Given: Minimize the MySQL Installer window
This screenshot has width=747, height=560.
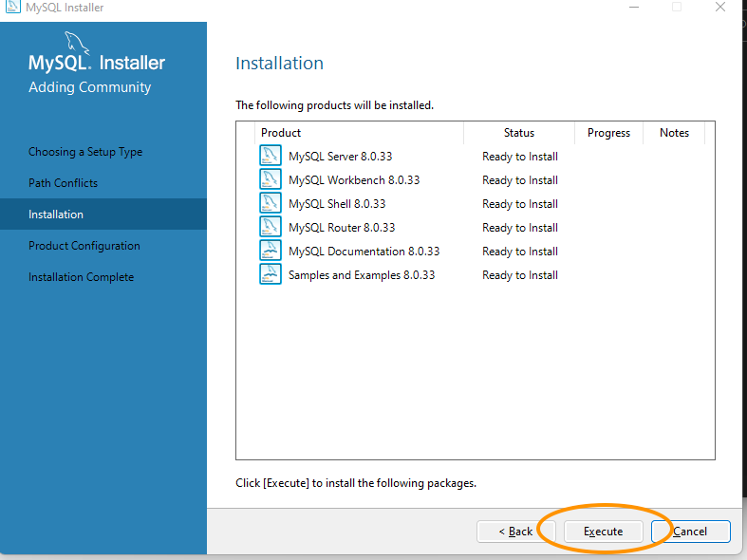Looking at the screenshot, I should 634,8.
